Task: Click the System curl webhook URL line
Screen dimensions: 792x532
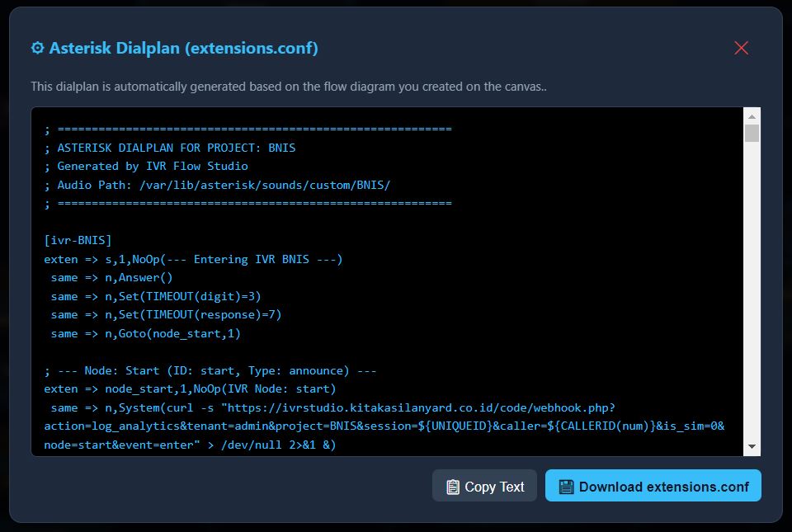Action: 332,407
